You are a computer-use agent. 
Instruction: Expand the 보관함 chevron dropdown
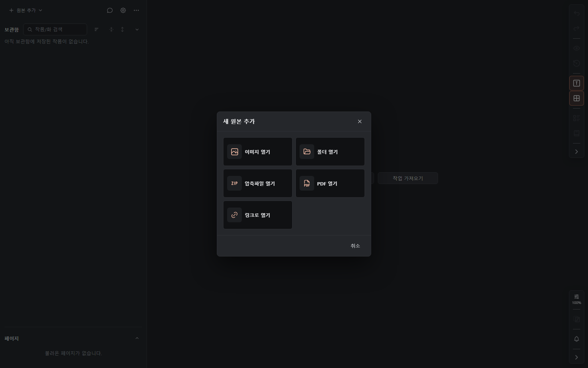click(x=137, y=29)
